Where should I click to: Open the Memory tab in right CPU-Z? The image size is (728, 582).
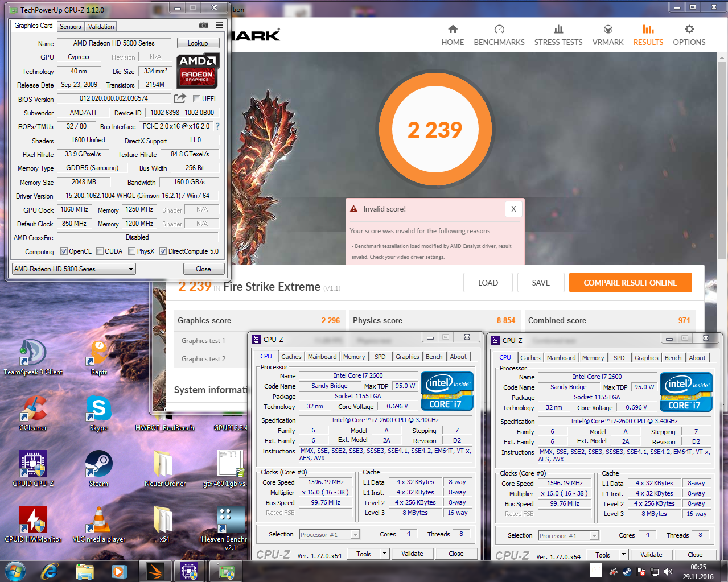[x=593, y=358]
